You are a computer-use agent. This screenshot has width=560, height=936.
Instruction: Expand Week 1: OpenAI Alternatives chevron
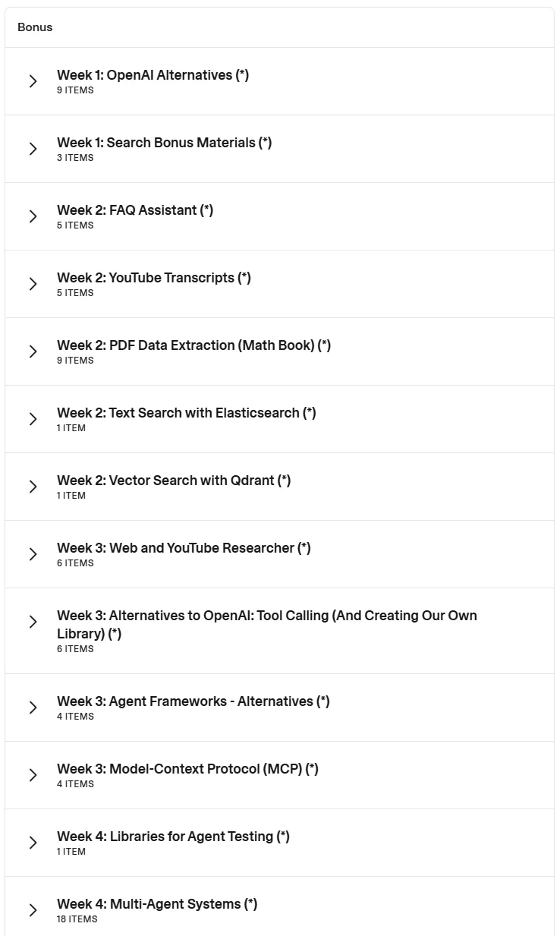[33, 81]
